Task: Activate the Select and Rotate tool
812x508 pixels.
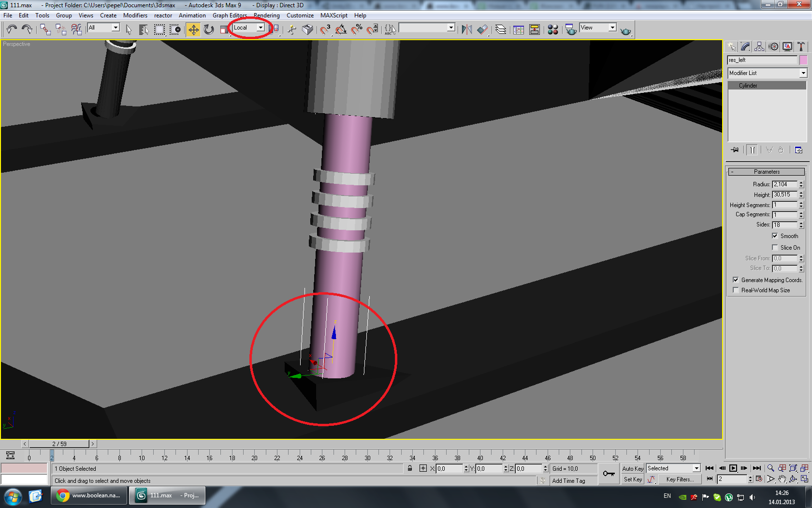Action: point(209,30)
